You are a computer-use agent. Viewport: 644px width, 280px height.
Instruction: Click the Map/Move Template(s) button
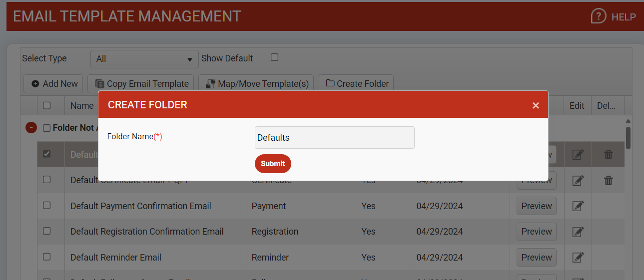pyautogui.click(x=256, y=84)
